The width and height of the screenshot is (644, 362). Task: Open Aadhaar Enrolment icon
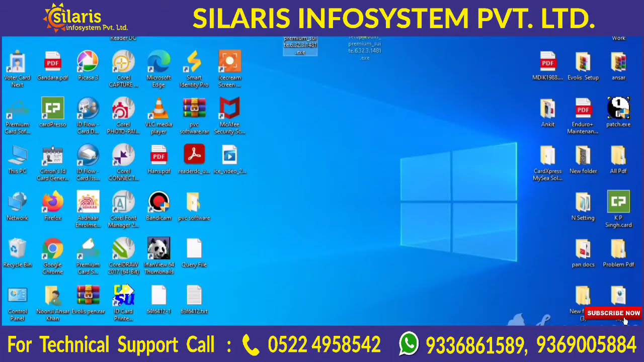[x=88, y=209]
